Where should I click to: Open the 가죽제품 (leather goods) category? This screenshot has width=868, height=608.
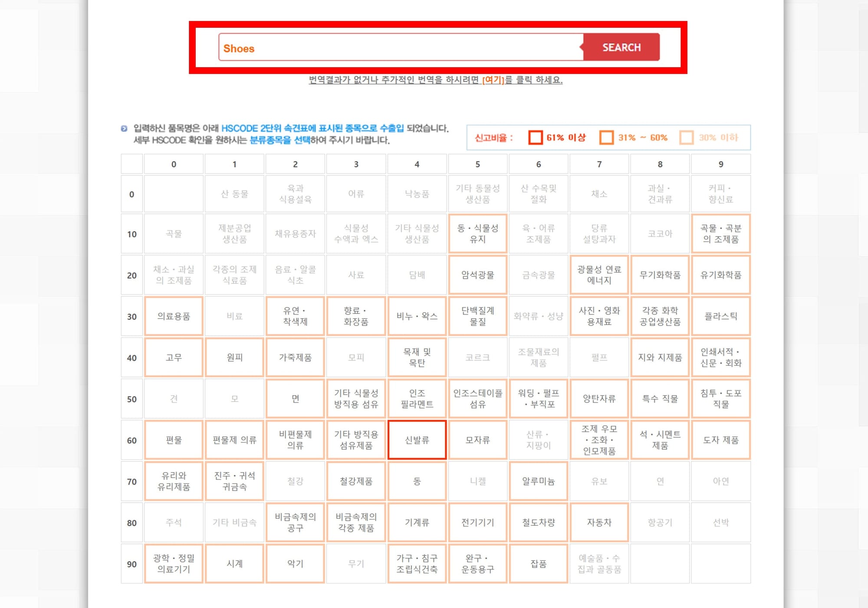[295, 357]
